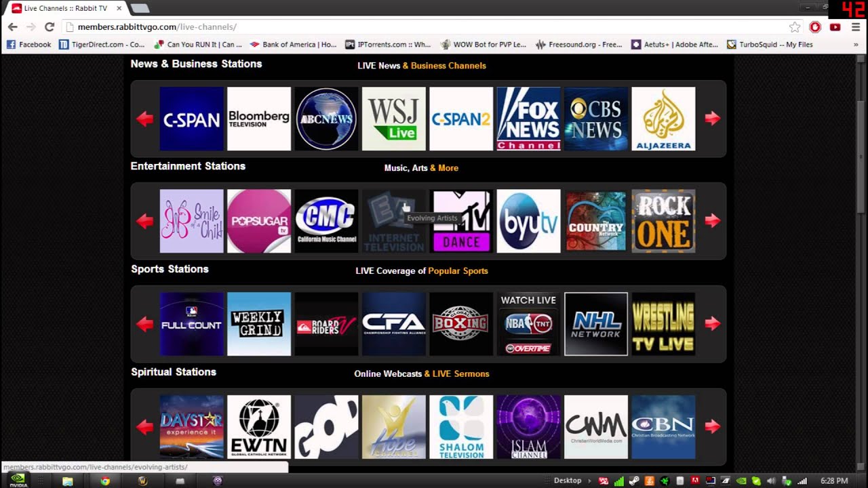This screenshot has height=488, width=868.
Task: Click the taskbar clock showing 6:28 PM
Action: [x=834, y=481]
